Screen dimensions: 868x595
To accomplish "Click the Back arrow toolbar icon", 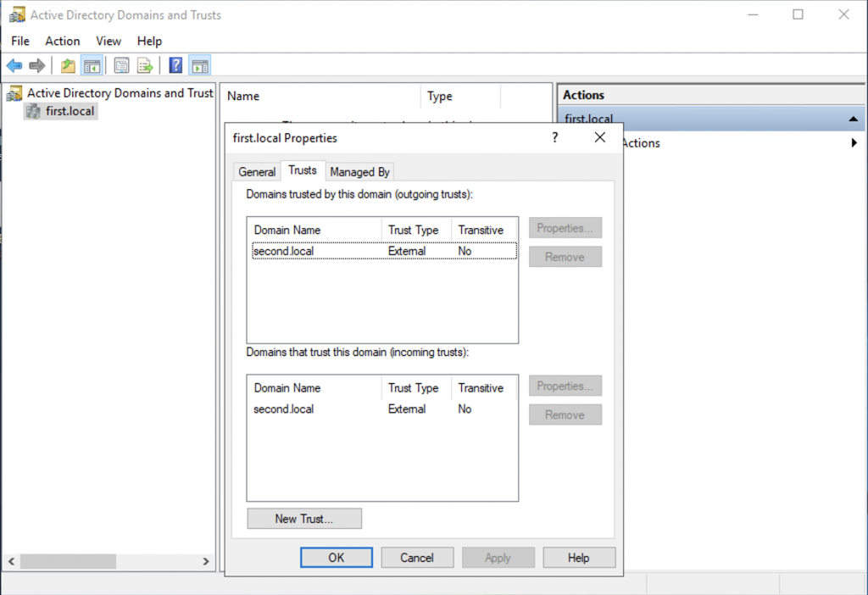I will click(x=14, y=66).
